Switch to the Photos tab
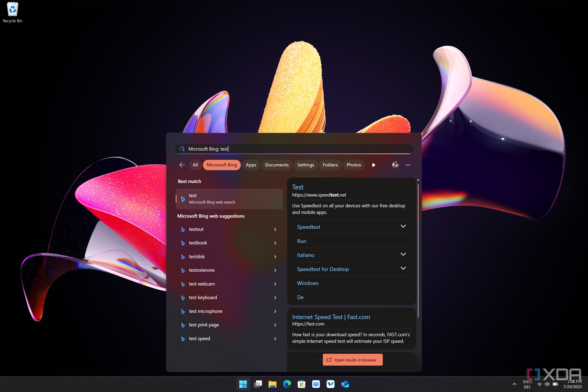 point(354,165)
